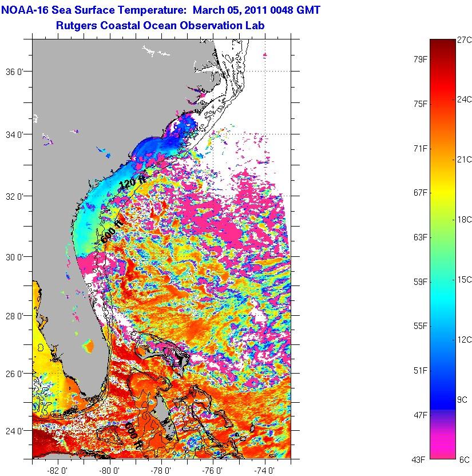
Task: Click the 12C label on color scale
Action: 465,340
